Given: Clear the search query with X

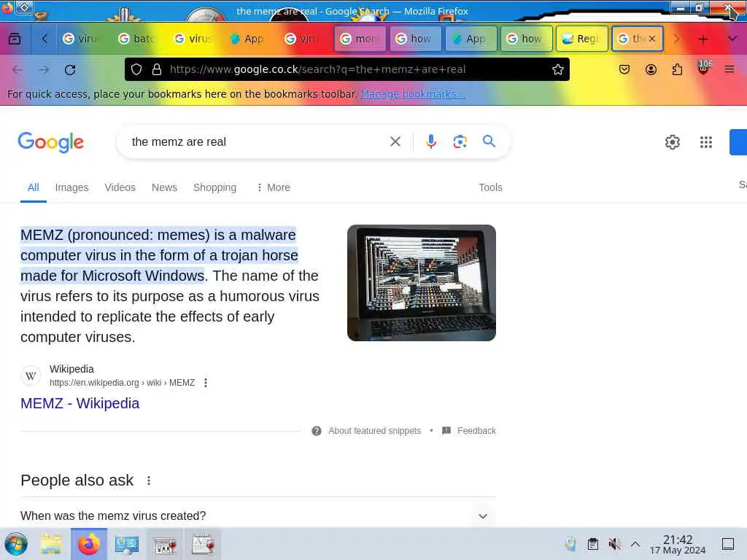Looking at the screenshot, I should (x=395, y=141).
